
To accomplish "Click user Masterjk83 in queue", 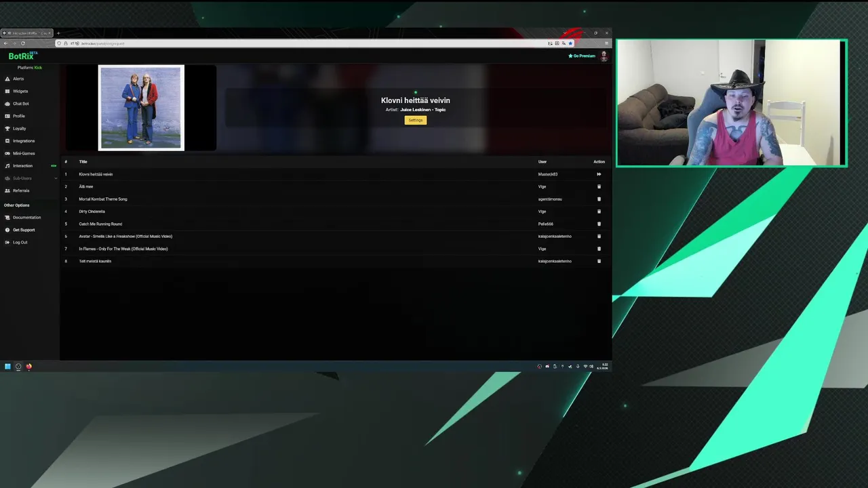I will [x=548, y=174].
